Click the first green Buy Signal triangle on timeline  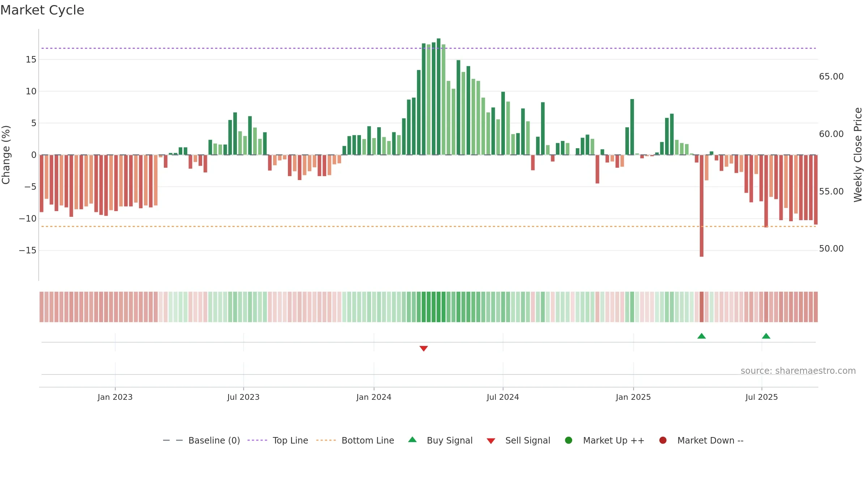coord(702,336)
